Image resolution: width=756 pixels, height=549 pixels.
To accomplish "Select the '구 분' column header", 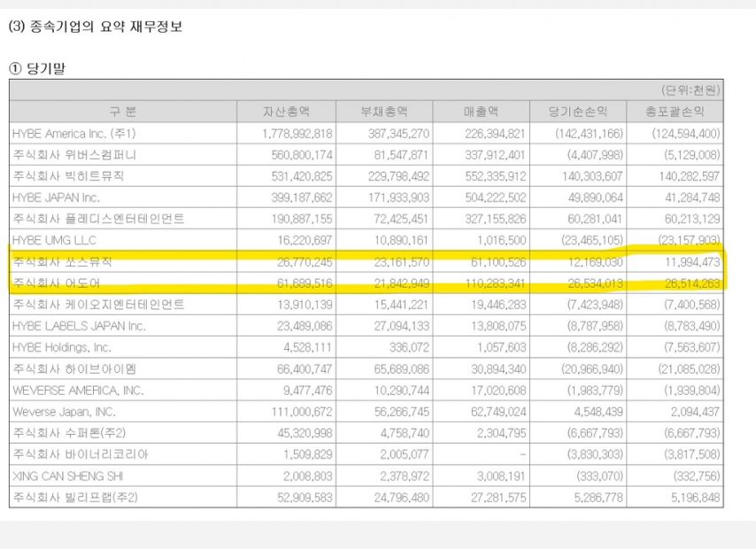I will point(123,112).
